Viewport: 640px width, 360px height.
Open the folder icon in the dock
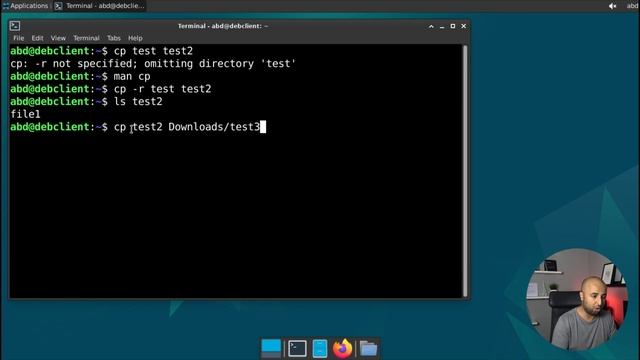(x=368, y=349)
